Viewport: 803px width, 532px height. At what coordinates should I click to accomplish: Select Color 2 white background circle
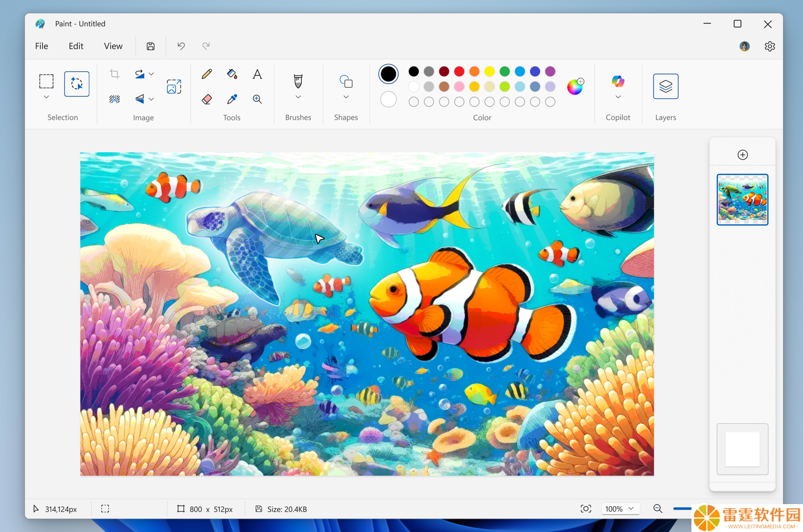[x=389, y=99]
